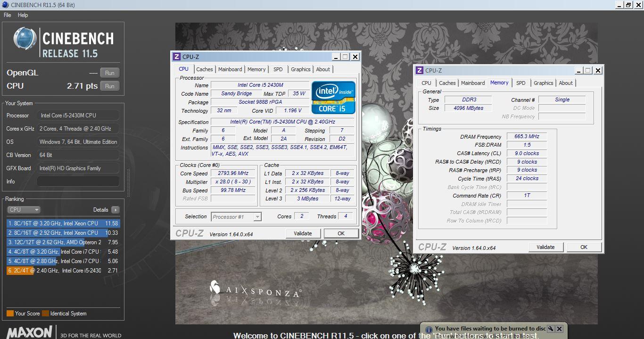
Task: Click the burn-to-disc notification info icon
Action: (x=429, y=329)
